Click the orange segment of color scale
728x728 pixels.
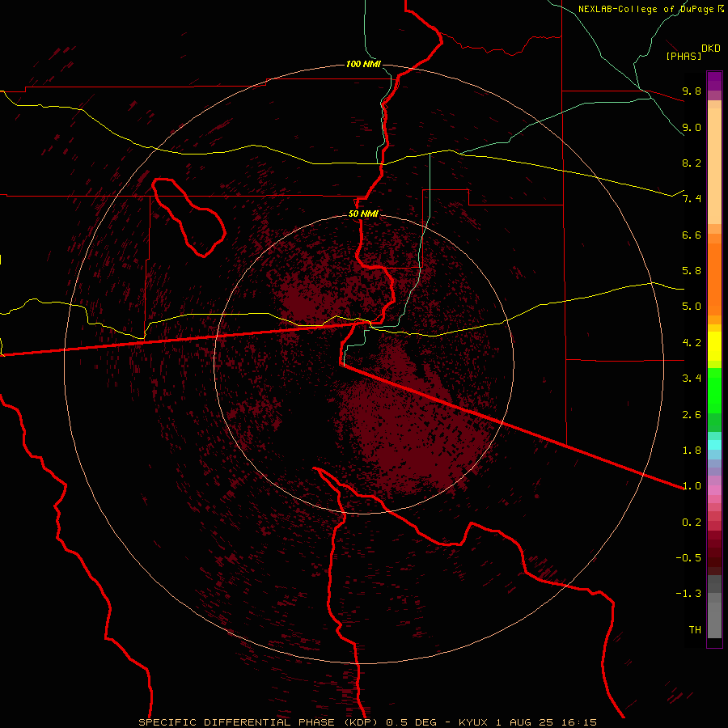(x=714, y=279)
